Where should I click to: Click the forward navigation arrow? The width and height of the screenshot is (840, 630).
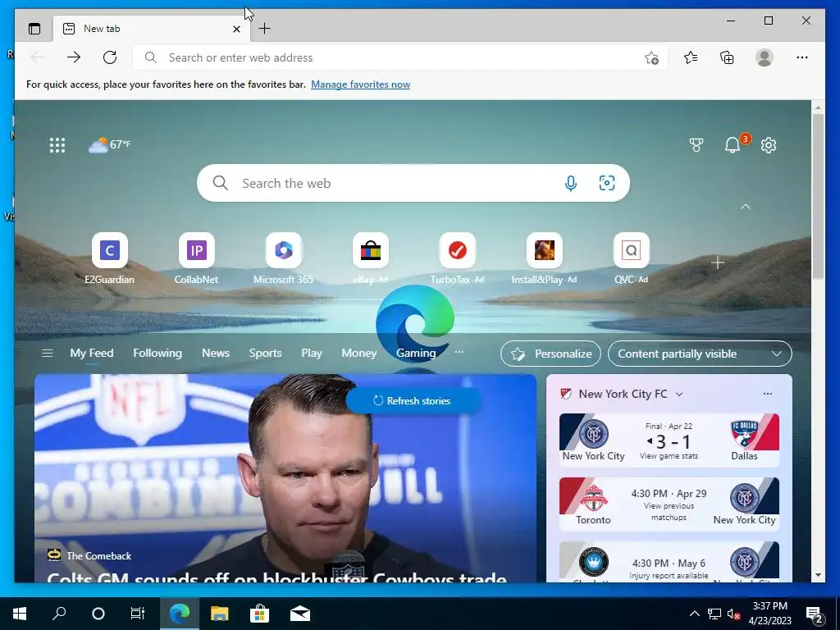point(74,57)
